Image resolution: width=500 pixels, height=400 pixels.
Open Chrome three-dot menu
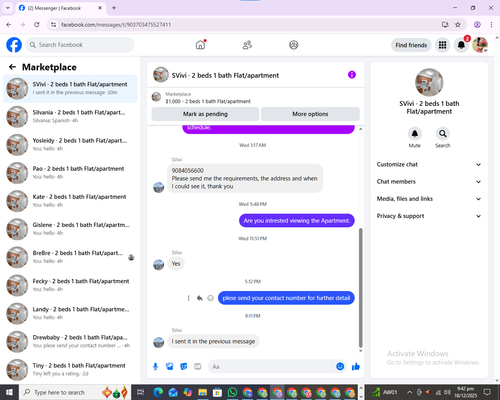(x=491, y=24)
